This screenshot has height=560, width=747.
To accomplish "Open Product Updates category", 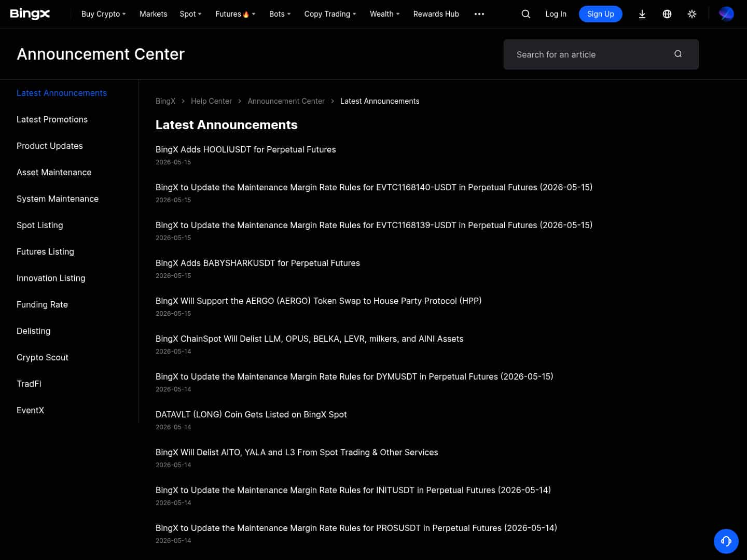I will click(x=50, y=146).
